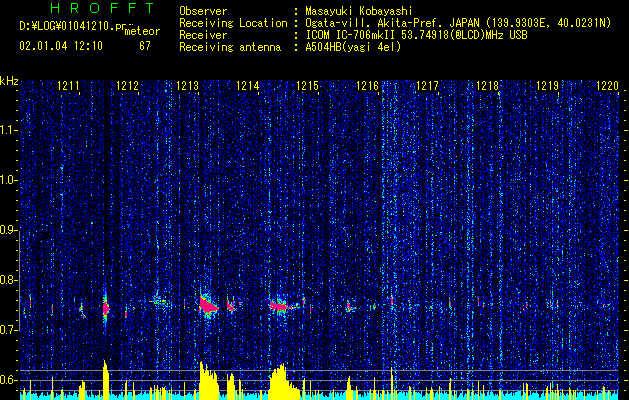Click the long meteor echo between 1214 and 1215
This screenshot has height=400, width=629.
[x=282, y=307]
